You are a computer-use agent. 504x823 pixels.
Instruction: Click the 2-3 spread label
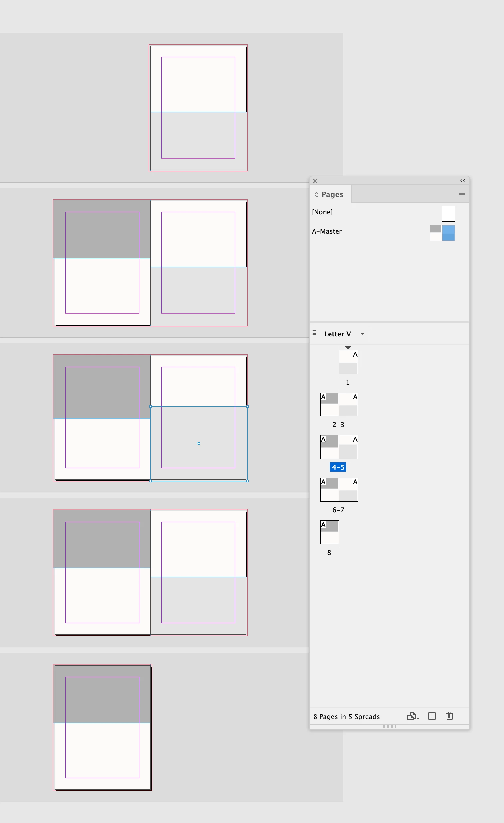coord(338,425)
